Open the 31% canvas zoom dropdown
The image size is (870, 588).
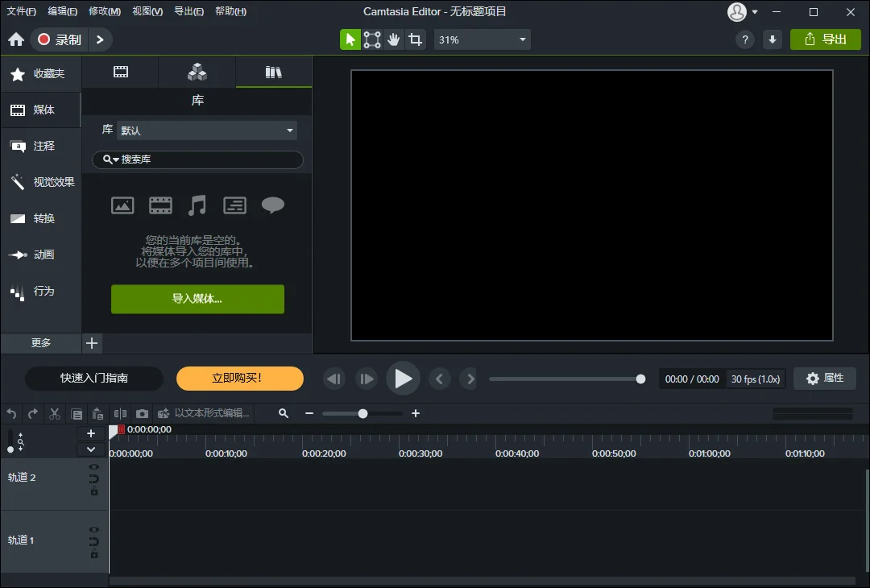(483, 39)
